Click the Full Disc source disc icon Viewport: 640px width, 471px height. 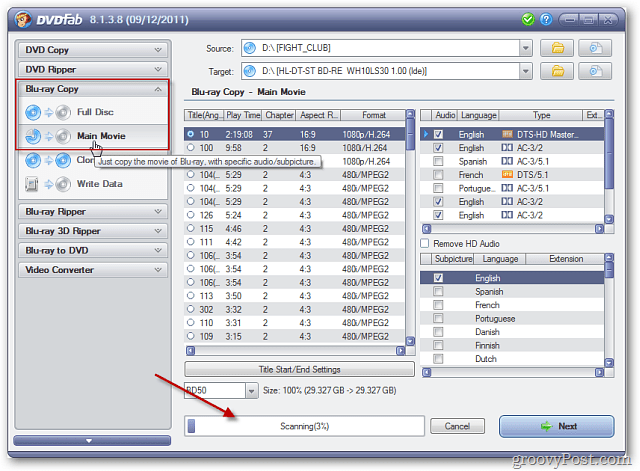pyautogui.click(x=33, y=112)
